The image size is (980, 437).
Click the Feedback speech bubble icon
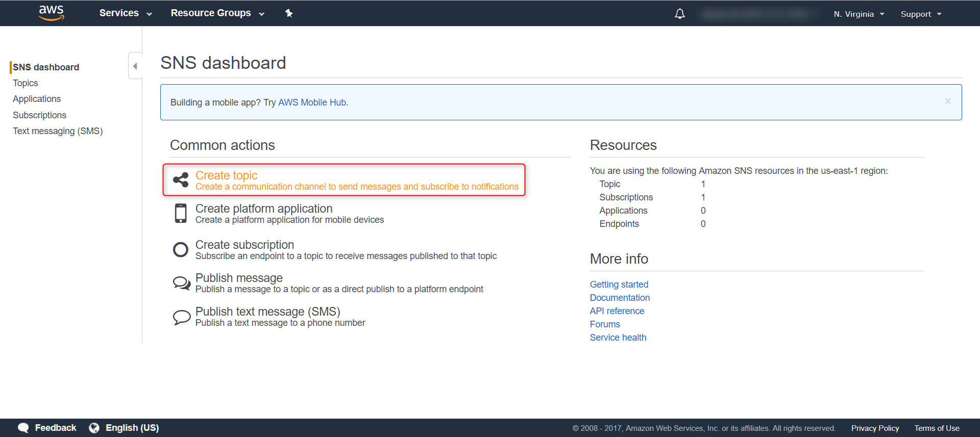[23, 428]
